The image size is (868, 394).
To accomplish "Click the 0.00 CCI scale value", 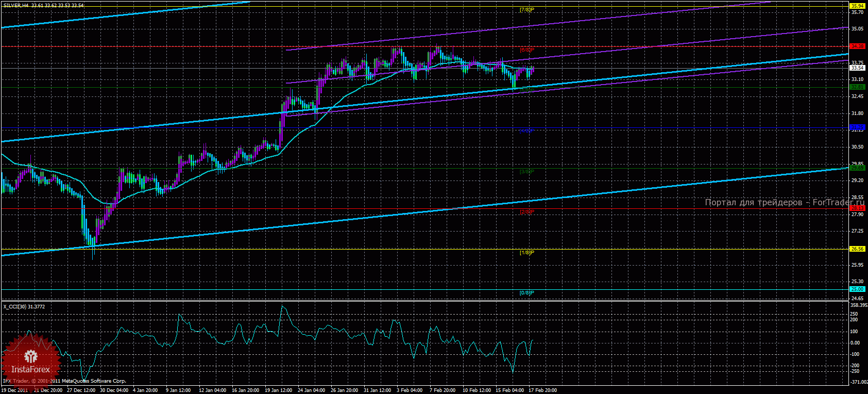I will [x=855, y=343].
